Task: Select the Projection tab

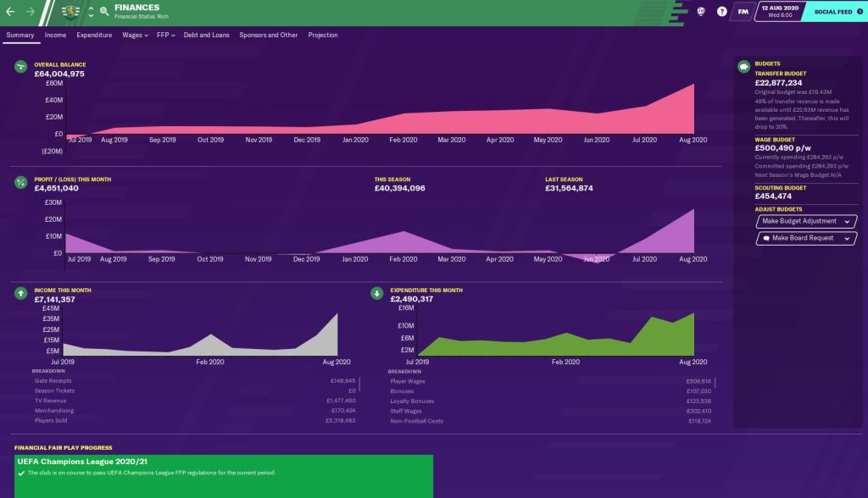Action: 323,36
